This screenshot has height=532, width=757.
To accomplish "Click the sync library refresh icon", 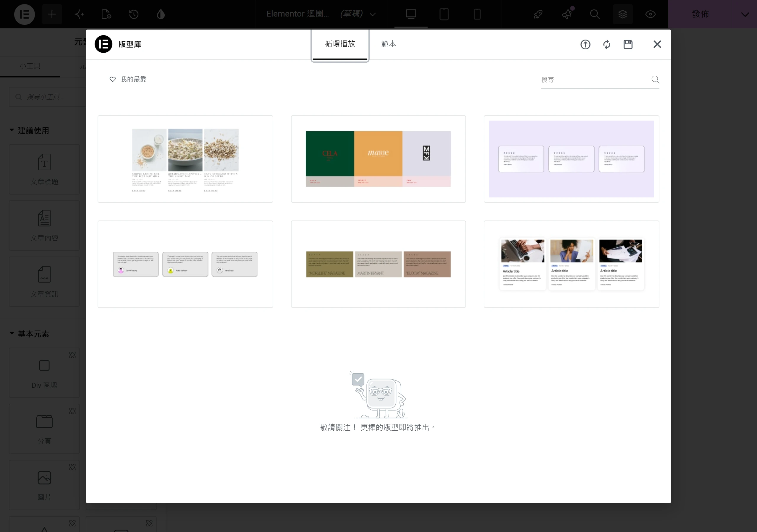I will [x=607, y=44].
